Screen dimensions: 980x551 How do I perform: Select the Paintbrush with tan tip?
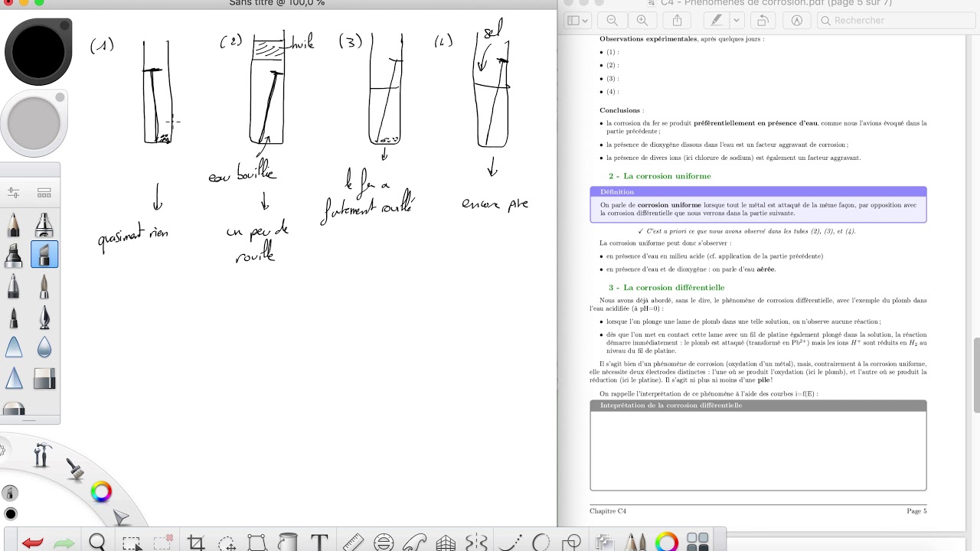[x=44, y=286]
